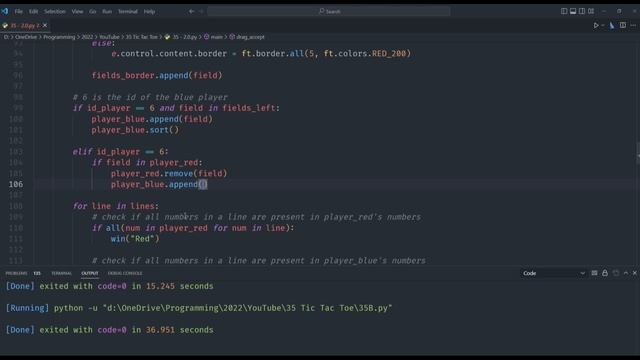Open the output log in editor icon
This screenshot has height=360, width=640.
tap(616, 273)
